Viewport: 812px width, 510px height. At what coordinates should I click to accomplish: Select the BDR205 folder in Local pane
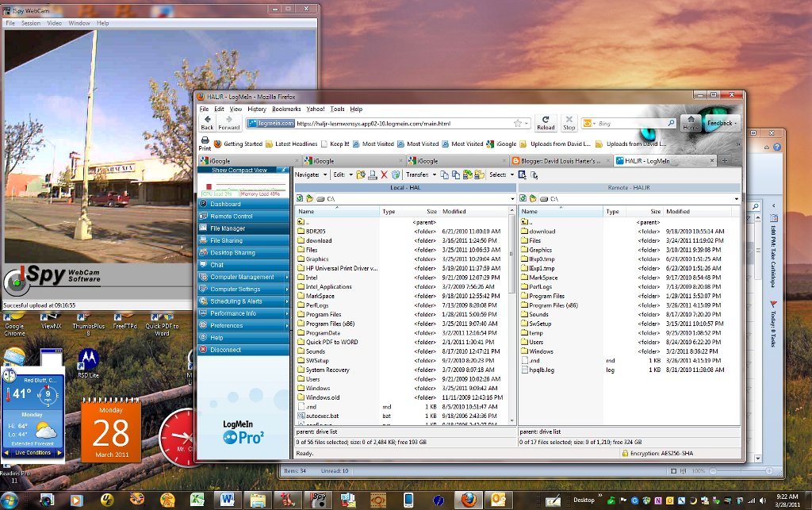tap(316, 232)
